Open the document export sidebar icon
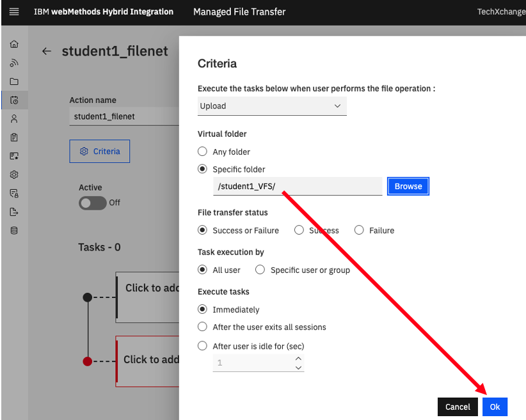The height and width of the screenshot is (420, 526). [14, 212]
